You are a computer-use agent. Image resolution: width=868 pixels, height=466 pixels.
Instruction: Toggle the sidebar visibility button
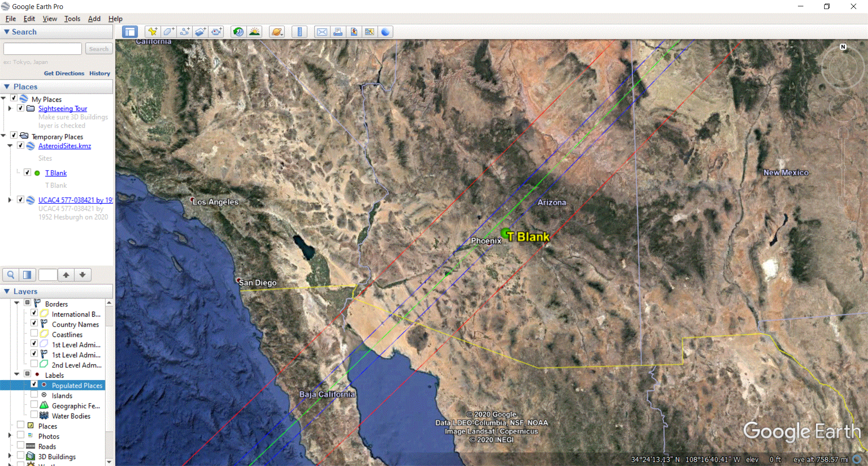(x=130, y=32)
